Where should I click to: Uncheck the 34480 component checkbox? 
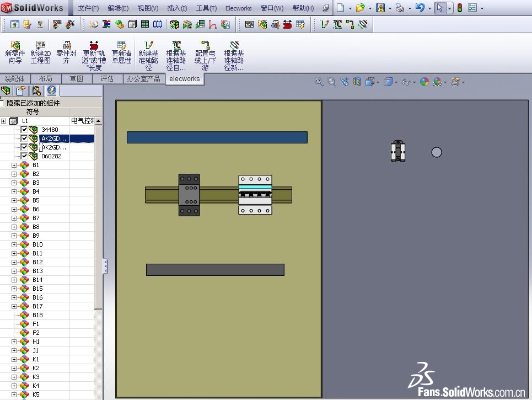(24, 129)
